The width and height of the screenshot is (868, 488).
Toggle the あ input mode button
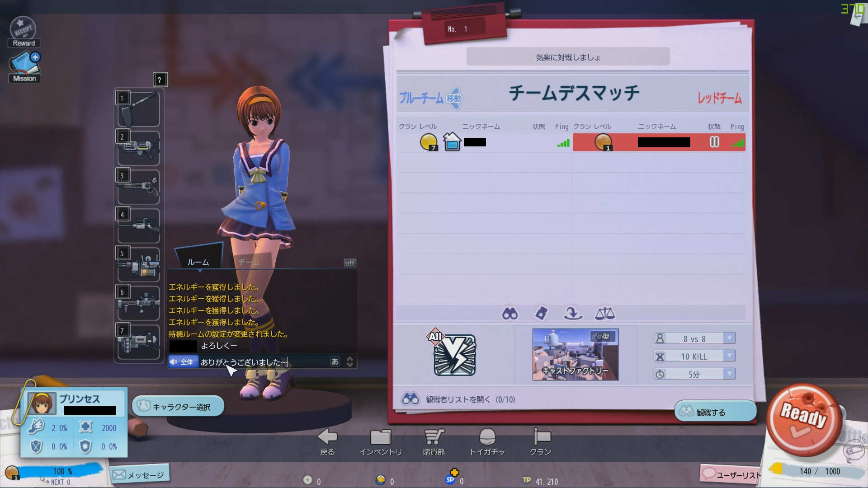[335, 361]
